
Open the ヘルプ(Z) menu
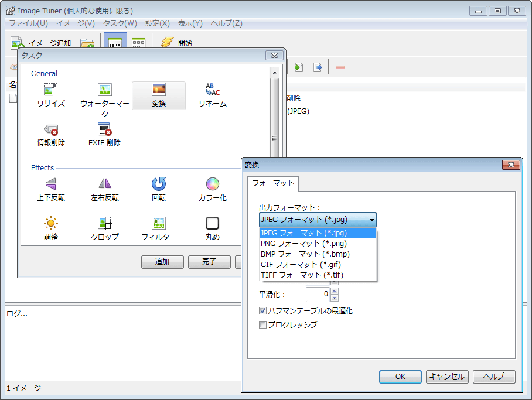pyautogui.click(x=226, y=23)
